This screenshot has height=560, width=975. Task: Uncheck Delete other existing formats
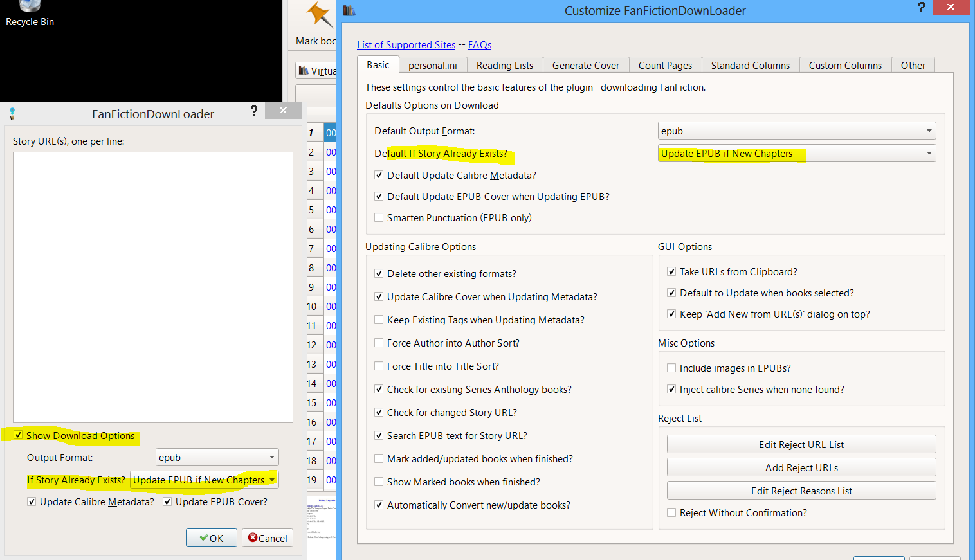point(379,273)
